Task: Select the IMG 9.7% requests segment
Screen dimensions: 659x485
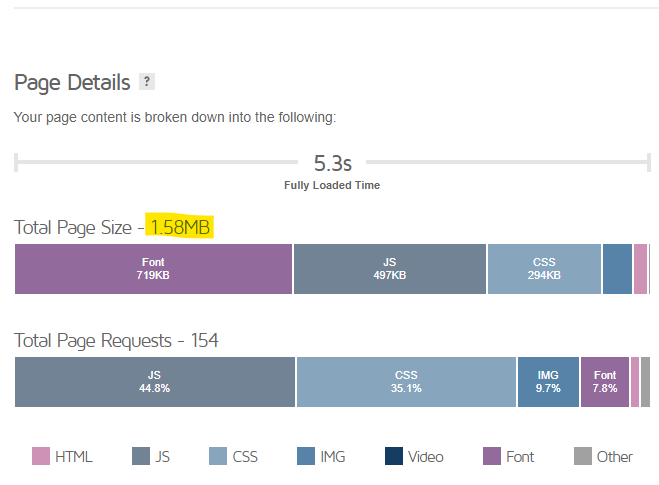Action: tap(548, 382)
